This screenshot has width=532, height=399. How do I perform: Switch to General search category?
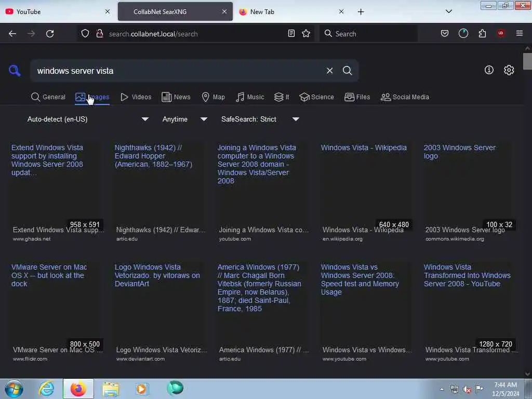(x=48, y=97)
